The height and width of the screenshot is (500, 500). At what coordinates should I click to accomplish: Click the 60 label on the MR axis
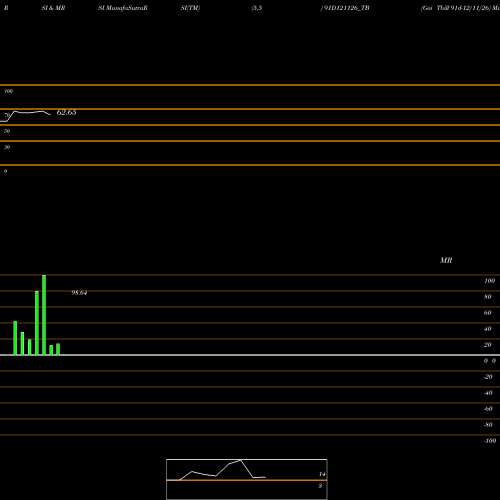[488, 313]
